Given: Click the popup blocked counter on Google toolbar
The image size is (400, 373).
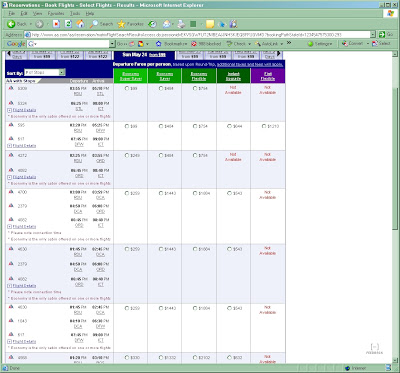Looking at the screenshot, I should 206,44.
